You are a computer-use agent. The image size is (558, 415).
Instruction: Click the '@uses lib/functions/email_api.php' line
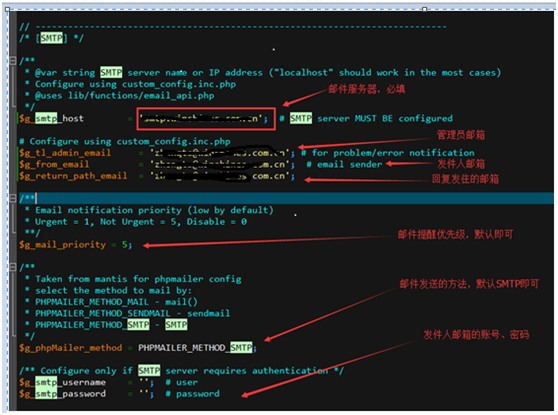click(120, 95)
